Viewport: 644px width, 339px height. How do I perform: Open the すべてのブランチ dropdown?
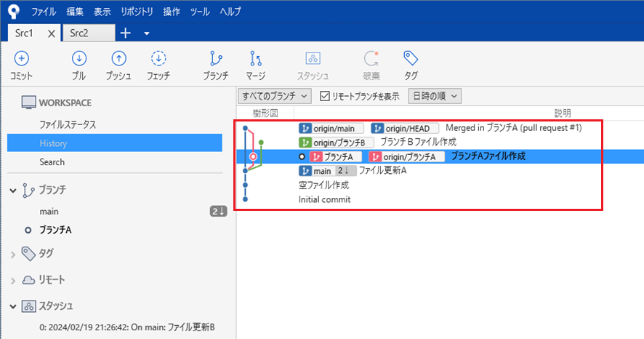pyautogui.click(x=274, y=96)
